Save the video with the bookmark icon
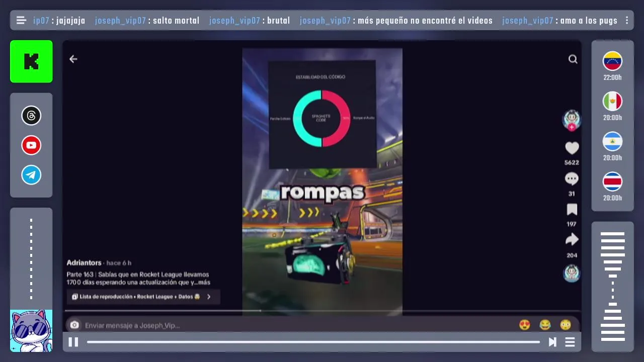Viewport: 644px width, 362px height. click(x=572, y=209)
